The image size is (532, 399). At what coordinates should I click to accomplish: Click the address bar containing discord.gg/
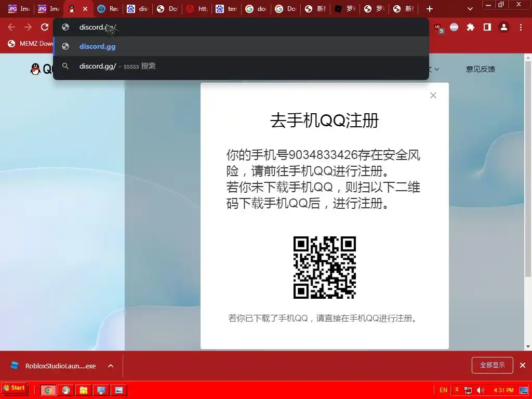(x=241, y=27)
